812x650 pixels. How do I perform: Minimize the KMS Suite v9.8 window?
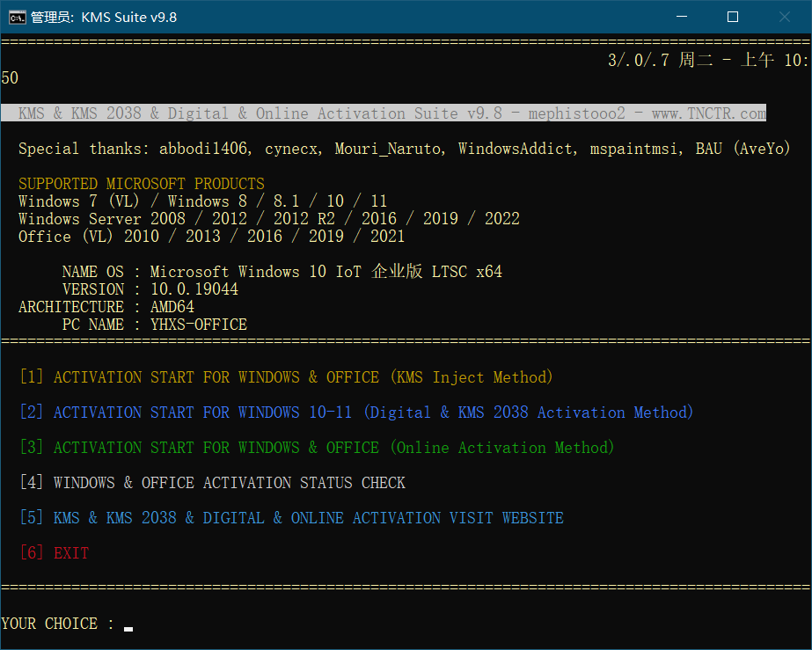pyautogui.click(x=682, y=17)
